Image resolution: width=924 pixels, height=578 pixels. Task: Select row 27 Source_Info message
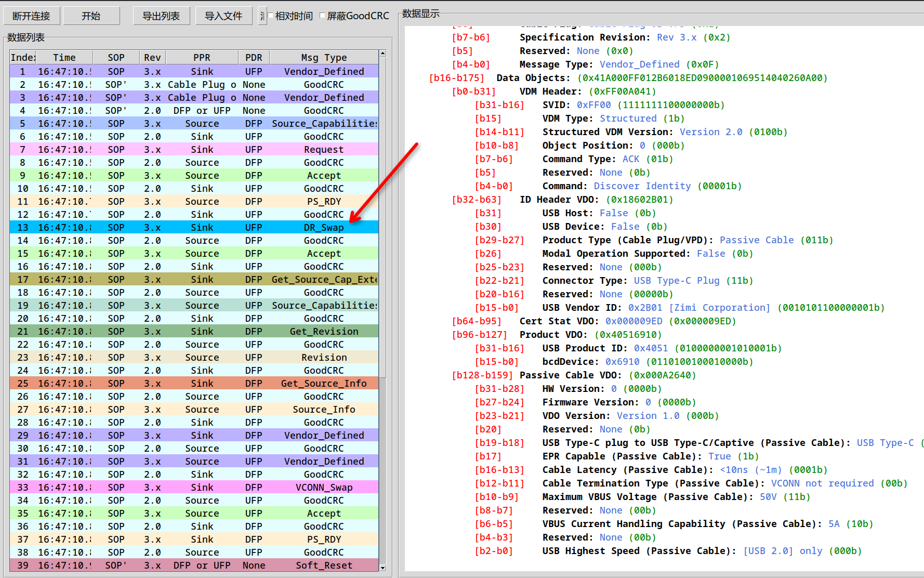pos(194,409)
